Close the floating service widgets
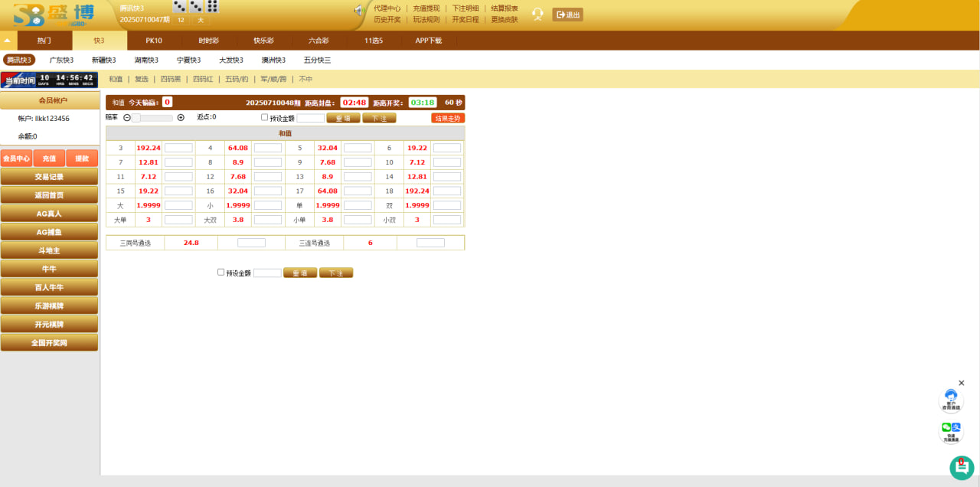 [x=962, y=383]
